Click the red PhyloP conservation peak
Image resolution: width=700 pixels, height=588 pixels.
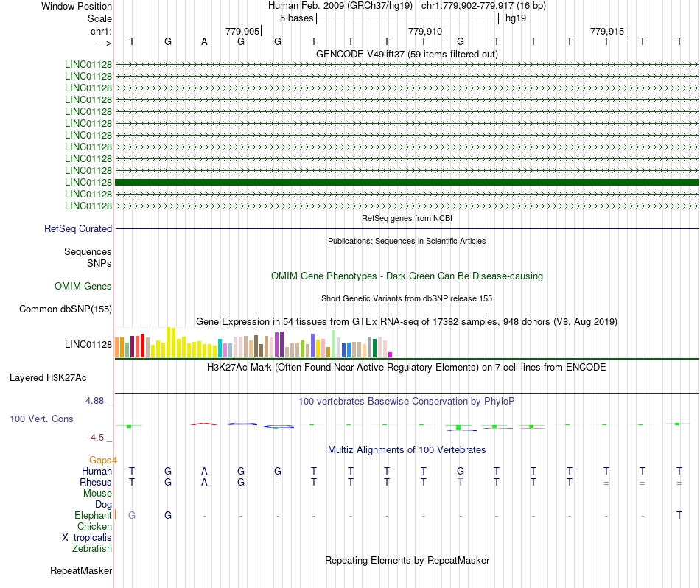click(x=204, y=424)
